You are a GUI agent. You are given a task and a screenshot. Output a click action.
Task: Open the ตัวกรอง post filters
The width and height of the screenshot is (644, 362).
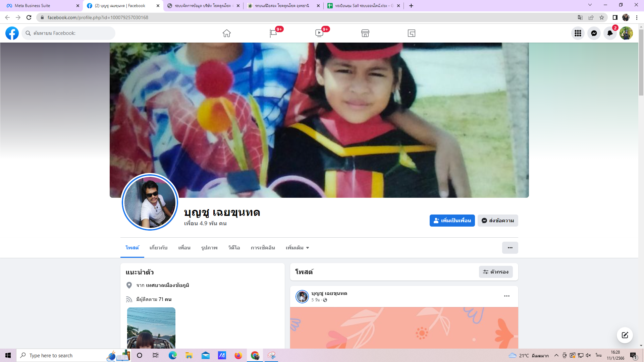tap(495, 272)
